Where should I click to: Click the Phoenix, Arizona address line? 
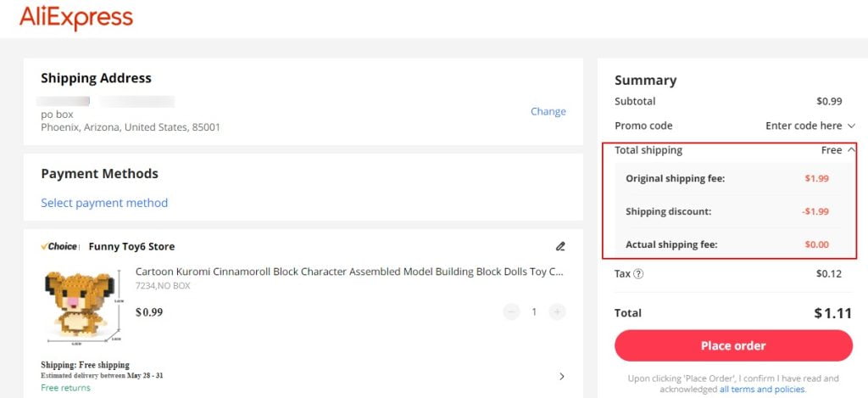(x=131, y=127)
